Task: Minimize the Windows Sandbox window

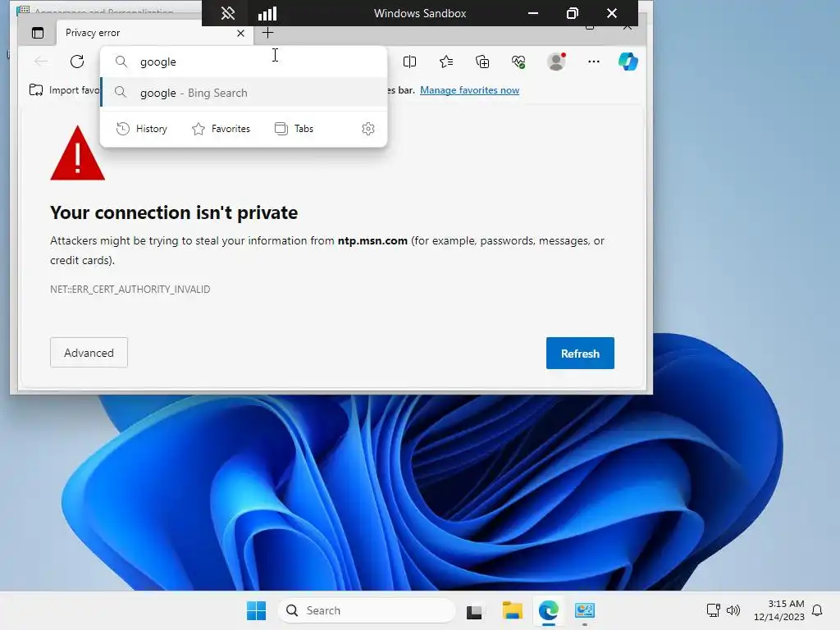Action: (533, 13)
